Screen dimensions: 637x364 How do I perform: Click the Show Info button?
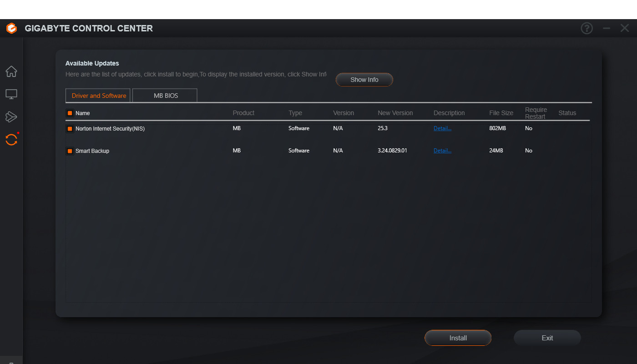pos(364,80)
